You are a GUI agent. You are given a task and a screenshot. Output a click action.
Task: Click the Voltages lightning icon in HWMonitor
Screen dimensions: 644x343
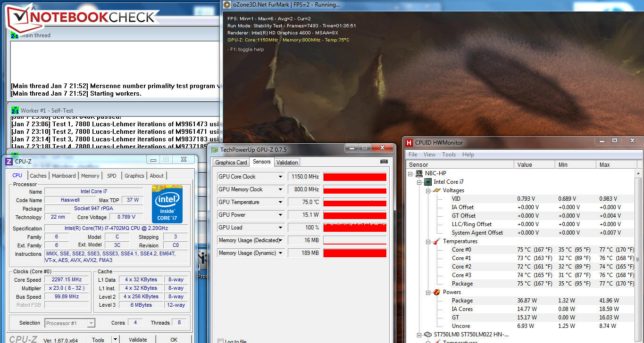point(437,190)
